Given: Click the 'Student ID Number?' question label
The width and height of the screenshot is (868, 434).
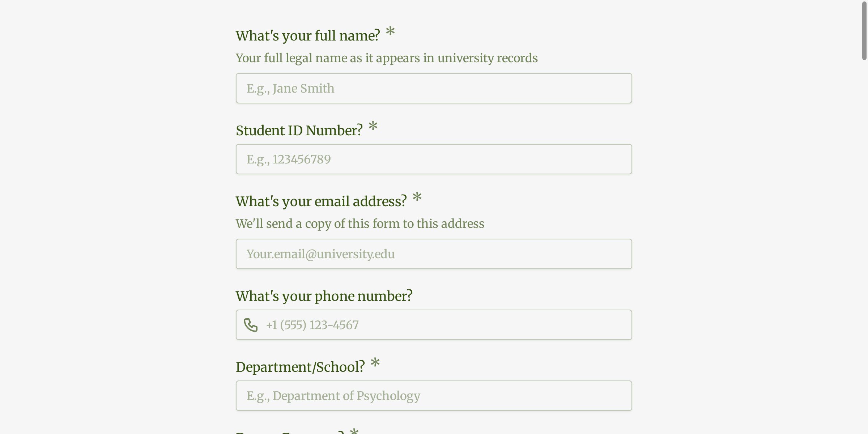Looking at the screenshot, I should coord(299,130).
